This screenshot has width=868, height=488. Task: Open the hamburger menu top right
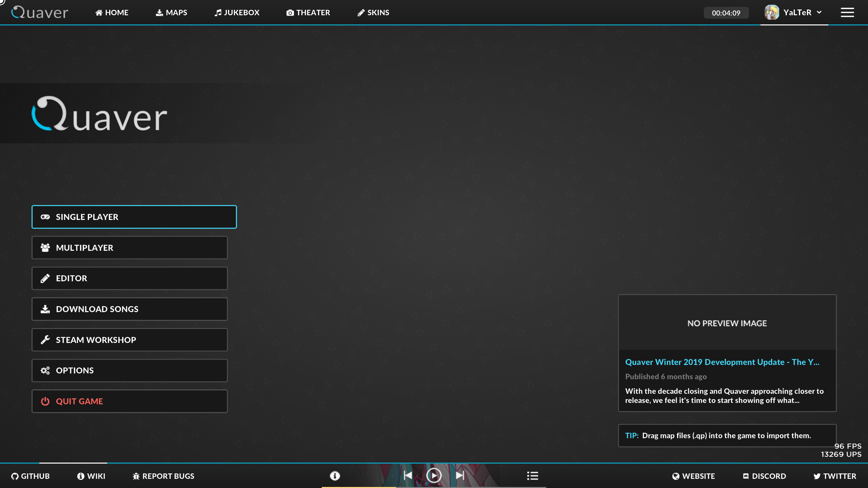click(x=847, y=12)
